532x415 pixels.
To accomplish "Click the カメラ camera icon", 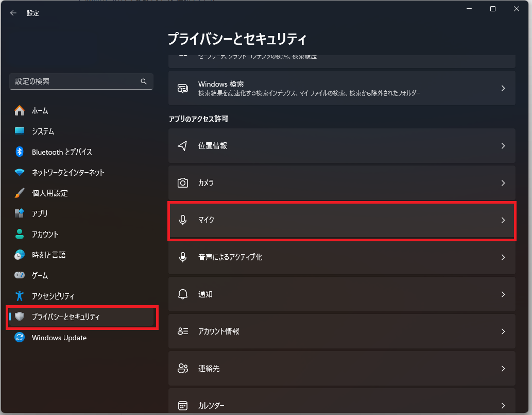I will tap(182, 182).
